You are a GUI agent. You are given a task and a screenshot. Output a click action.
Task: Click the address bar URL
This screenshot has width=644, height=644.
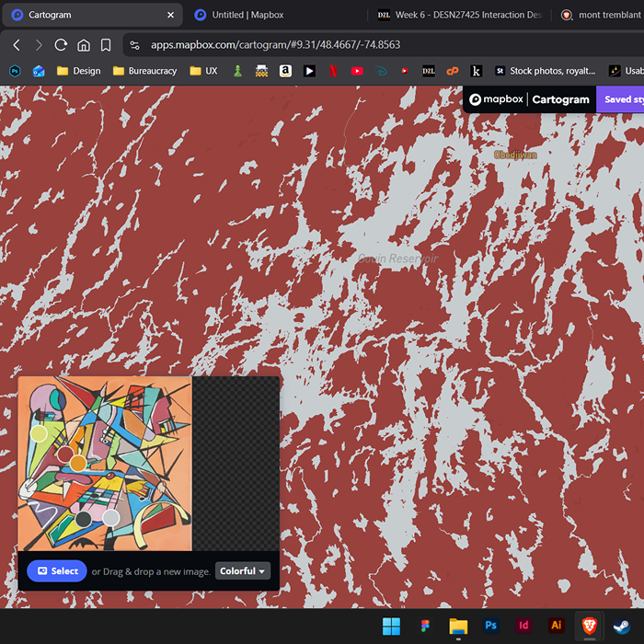click(x=275, y=45)
